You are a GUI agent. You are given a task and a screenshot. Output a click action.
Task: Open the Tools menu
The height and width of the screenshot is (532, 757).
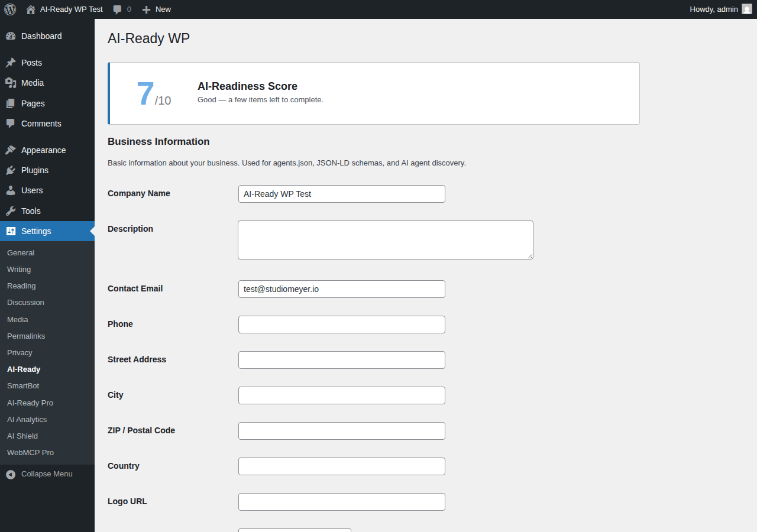47,211
